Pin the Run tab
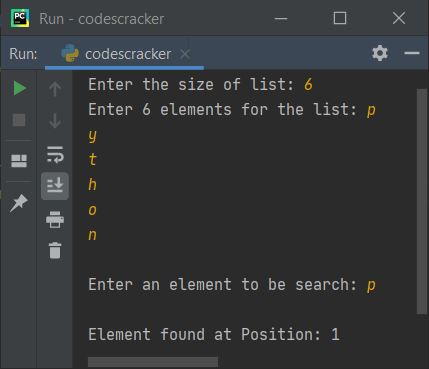429x369 pixels. point(19,203)
